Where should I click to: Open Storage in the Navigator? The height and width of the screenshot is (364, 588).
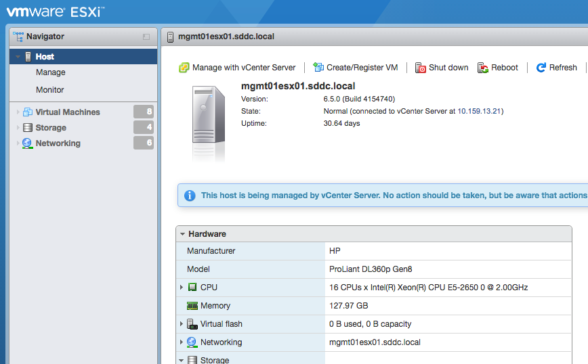pyautogui.click(x=51, y=128)
